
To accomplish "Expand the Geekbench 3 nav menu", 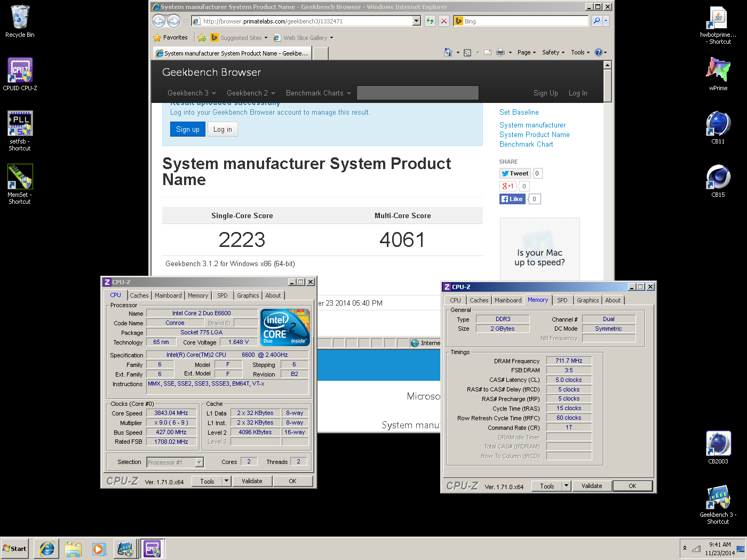I will point(192,93).
